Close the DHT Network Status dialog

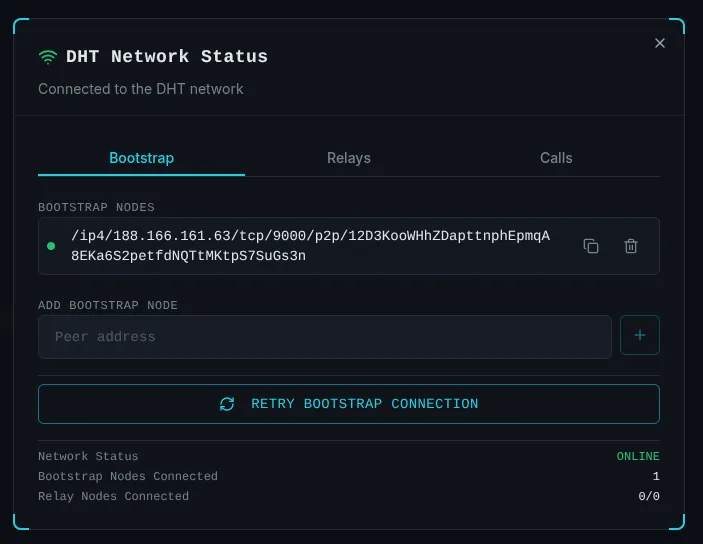pos(659,43)
